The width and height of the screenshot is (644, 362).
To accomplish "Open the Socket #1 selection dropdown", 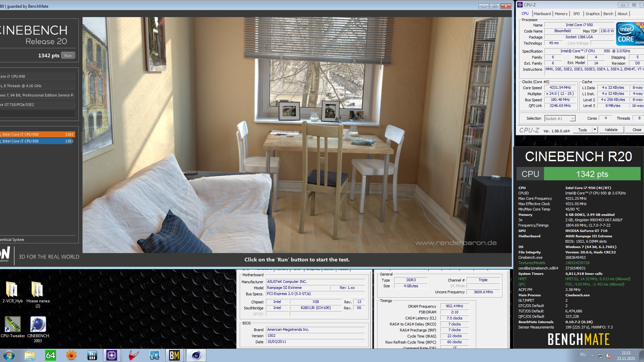I will pos(560,119).
